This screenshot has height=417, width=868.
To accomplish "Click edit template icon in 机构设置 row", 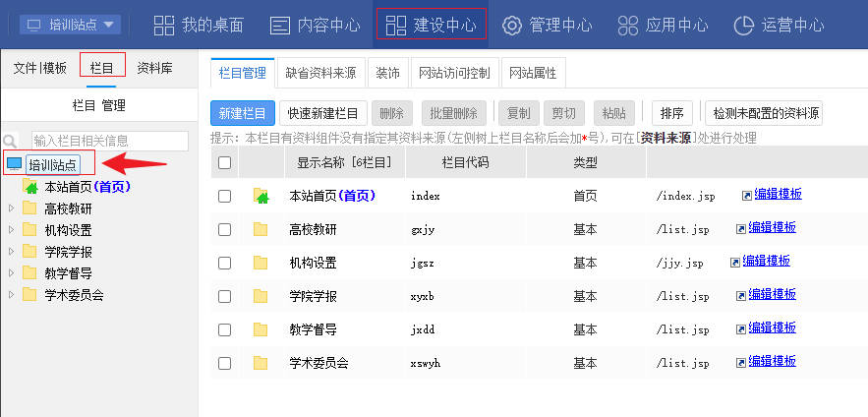I will click(735, 262).
